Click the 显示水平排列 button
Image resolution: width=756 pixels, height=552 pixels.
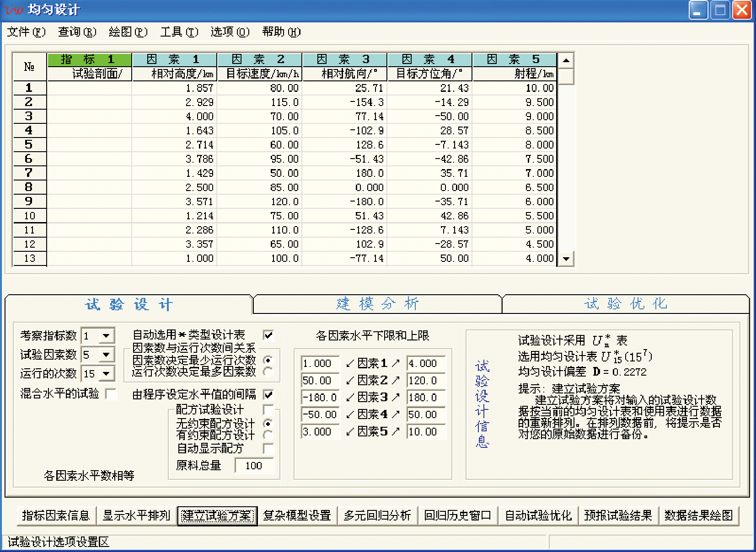tap(136, 516)
